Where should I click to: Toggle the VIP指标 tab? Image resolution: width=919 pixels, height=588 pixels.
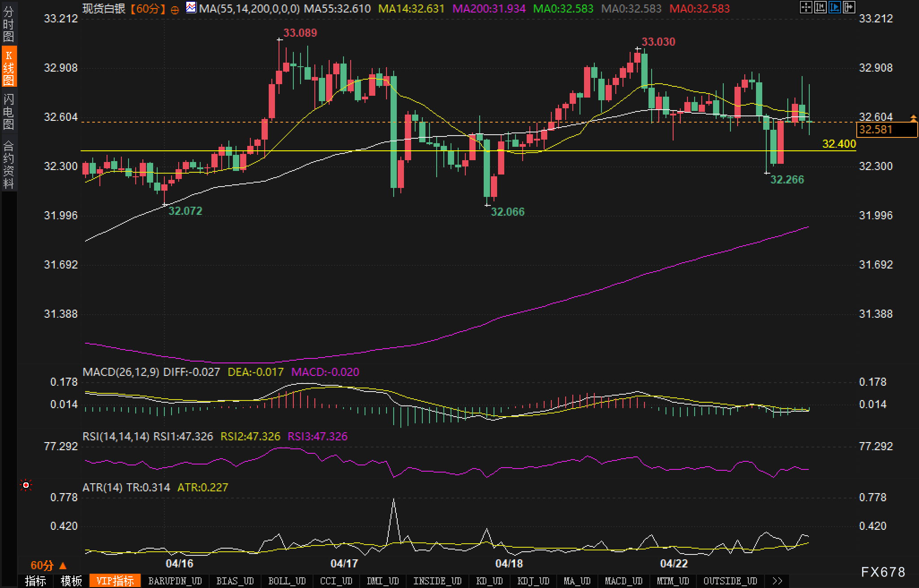point(115,581)
